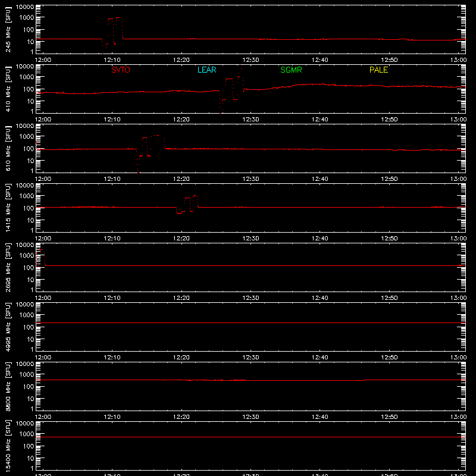476x476 pixels.
Task: Select the 2695 MHz [SFU] axis label
Action: tap(8, 267)
